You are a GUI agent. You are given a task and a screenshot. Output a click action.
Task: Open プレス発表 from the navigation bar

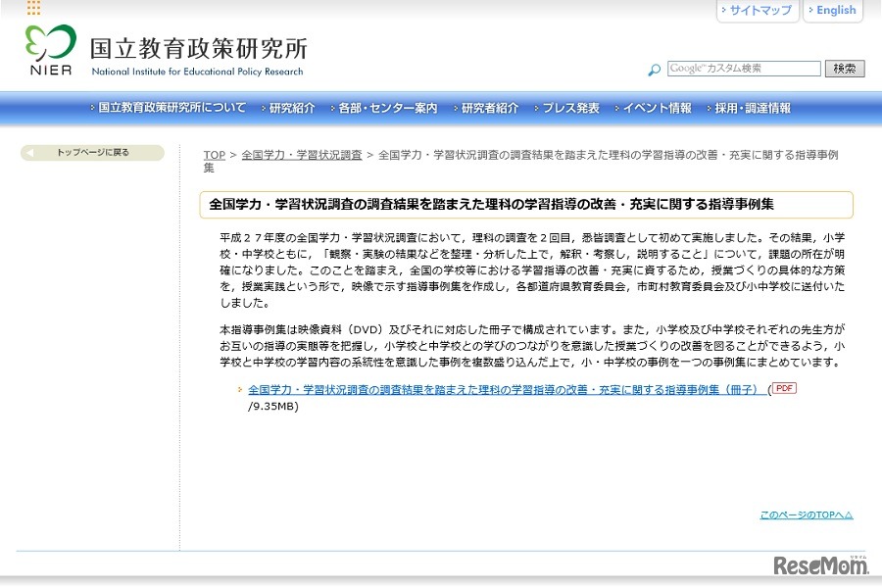point(565,108)
